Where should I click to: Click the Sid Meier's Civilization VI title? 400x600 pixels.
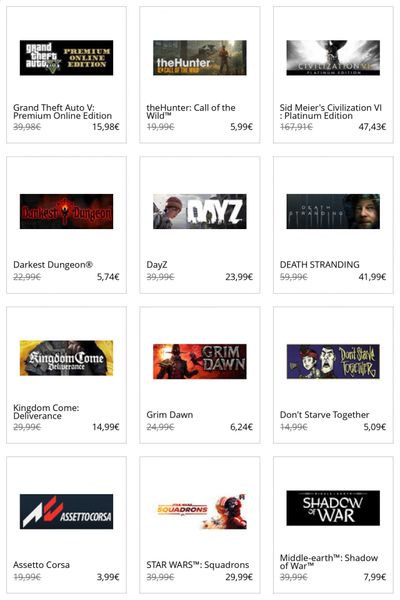tap(331, 112)
